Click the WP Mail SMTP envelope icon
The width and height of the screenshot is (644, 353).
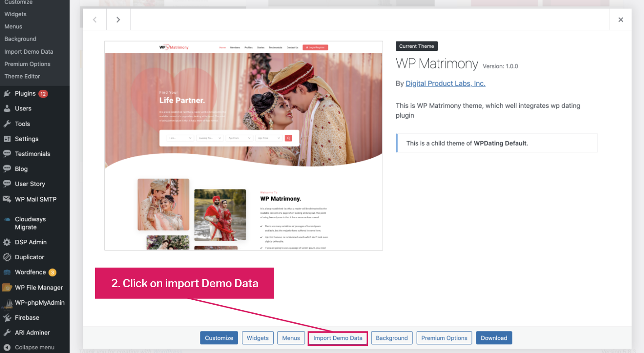click(7, 199)
